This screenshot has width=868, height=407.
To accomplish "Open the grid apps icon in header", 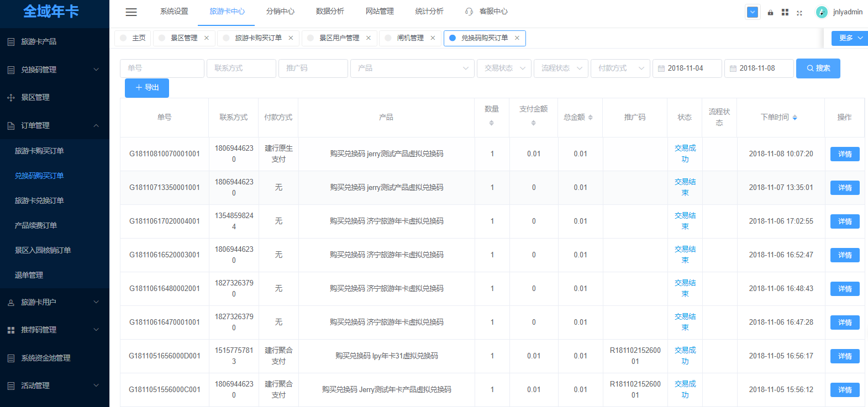I will 785,12.
